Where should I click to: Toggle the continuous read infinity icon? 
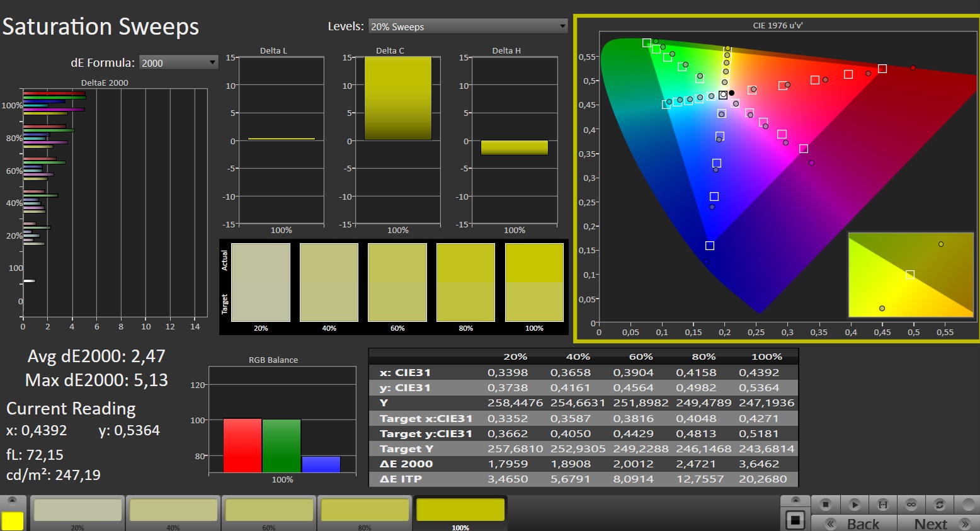pos(911,505)
